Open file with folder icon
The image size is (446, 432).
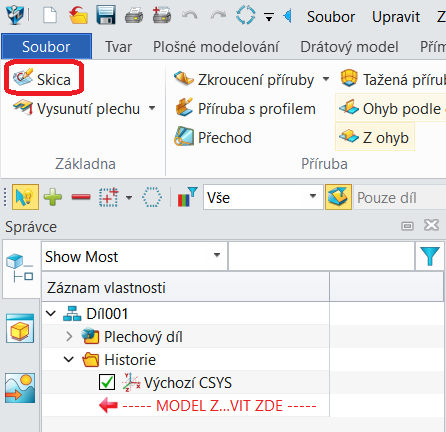[78, 15]
